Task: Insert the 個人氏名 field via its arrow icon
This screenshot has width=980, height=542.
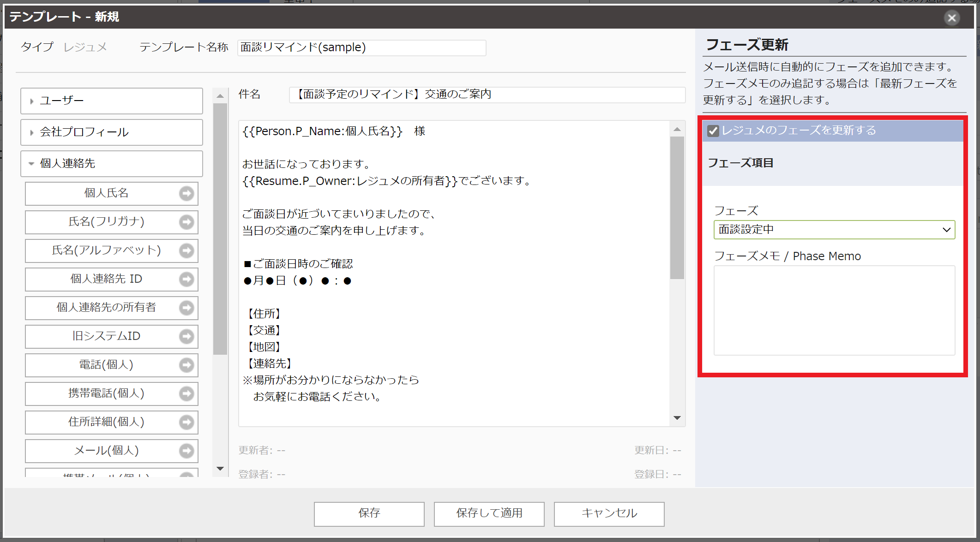Action: tap(186, 194)
